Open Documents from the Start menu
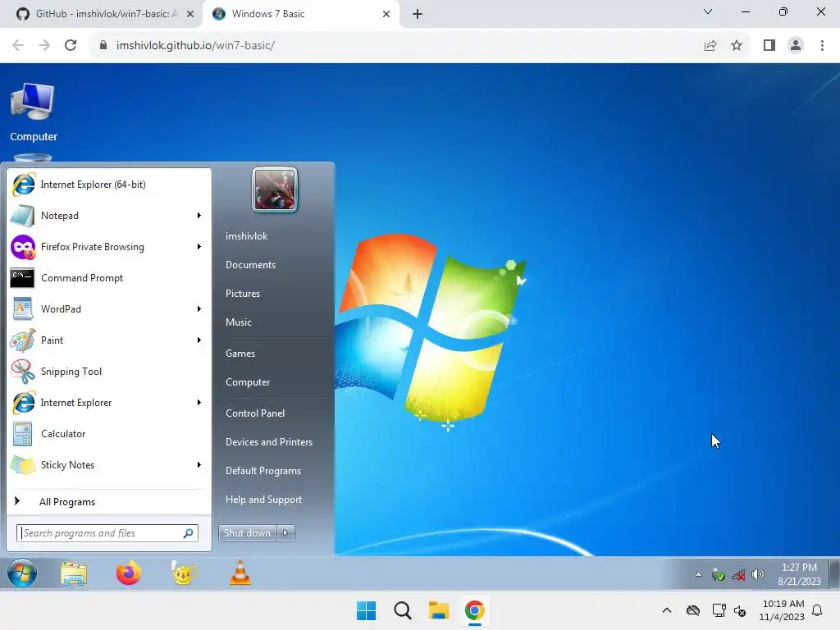The image size is (840, 630). click(251, 265)
